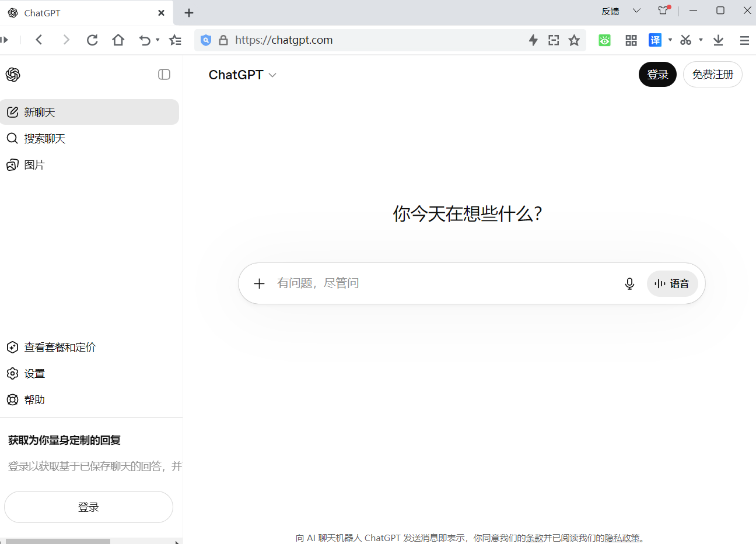Open the extensions grid icon
Viewport: 756px width, 544px height.
(631, 40)
